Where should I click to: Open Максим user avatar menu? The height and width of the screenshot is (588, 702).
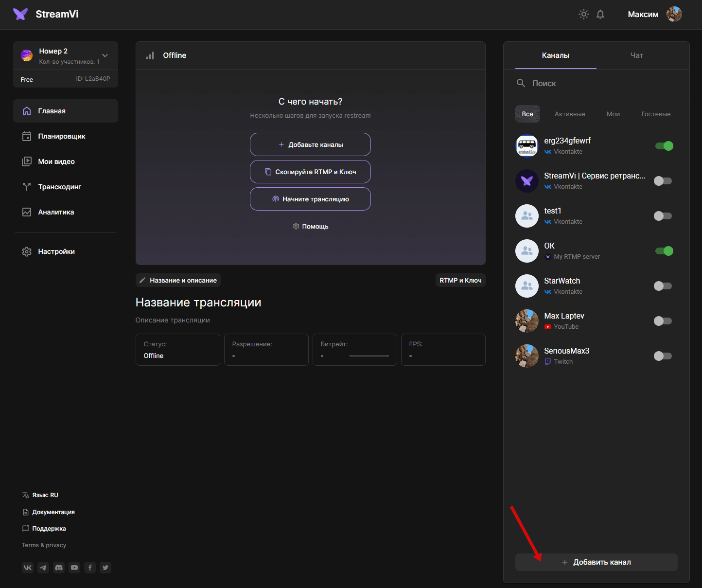pyautogui.click(x=674, y=14)
